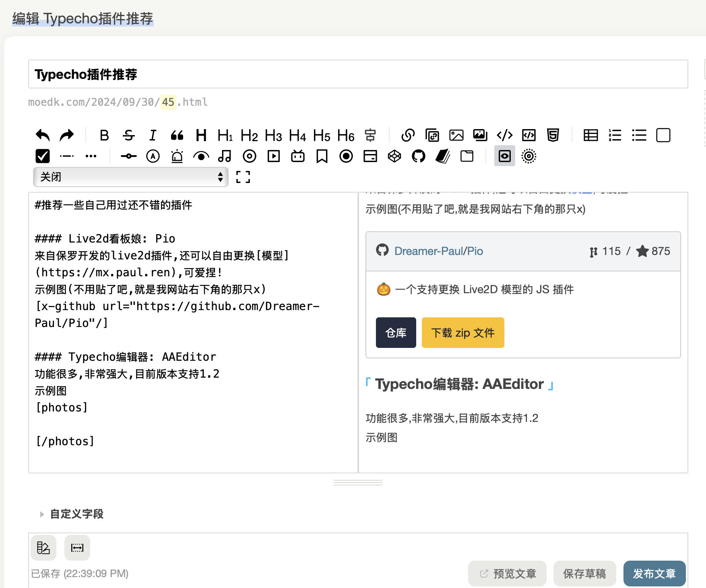Click the bookmark icon in the toolbar
The width and height of the screenshot is (706, 588).
coord(322,156)
